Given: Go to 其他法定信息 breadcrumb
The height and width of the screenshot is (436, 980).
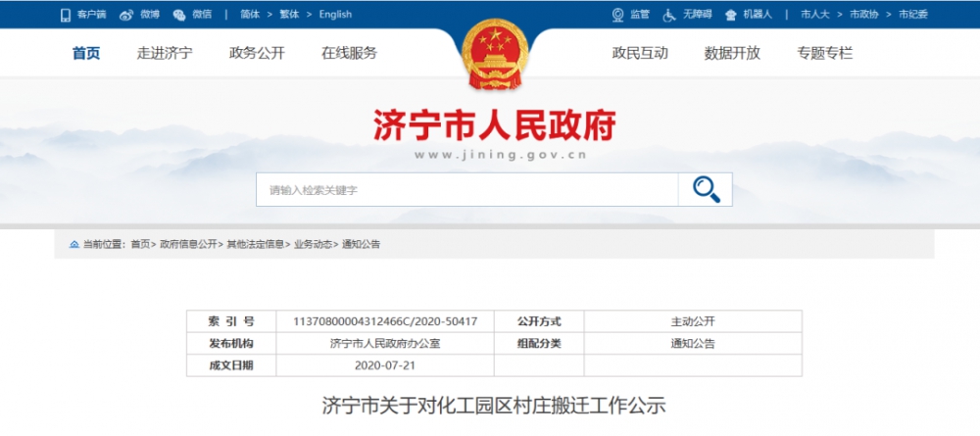Looking at the screenshot, I should click(256, 244).
